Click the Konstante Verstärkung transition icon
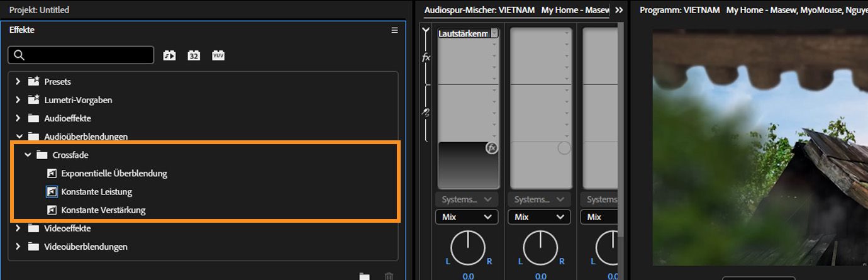The image size is (868, 280). click(52, 210)
